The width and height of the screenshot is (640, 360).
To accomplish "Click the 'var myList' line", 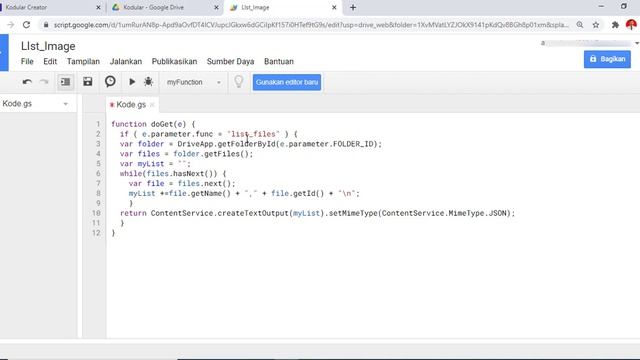I will [155, 164].
